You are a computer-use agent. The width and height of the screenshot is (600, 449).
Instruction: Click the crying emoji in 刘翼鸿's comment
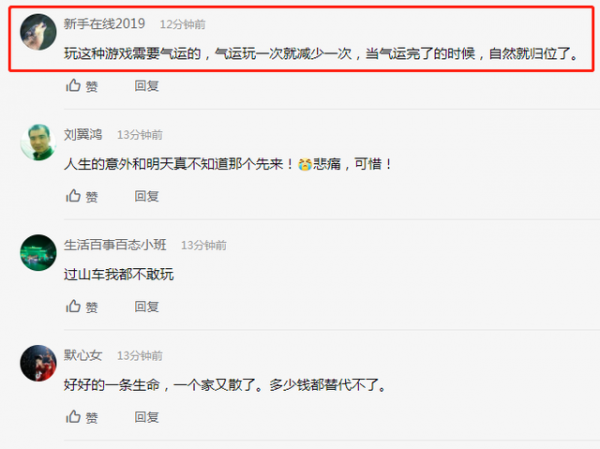305,164
